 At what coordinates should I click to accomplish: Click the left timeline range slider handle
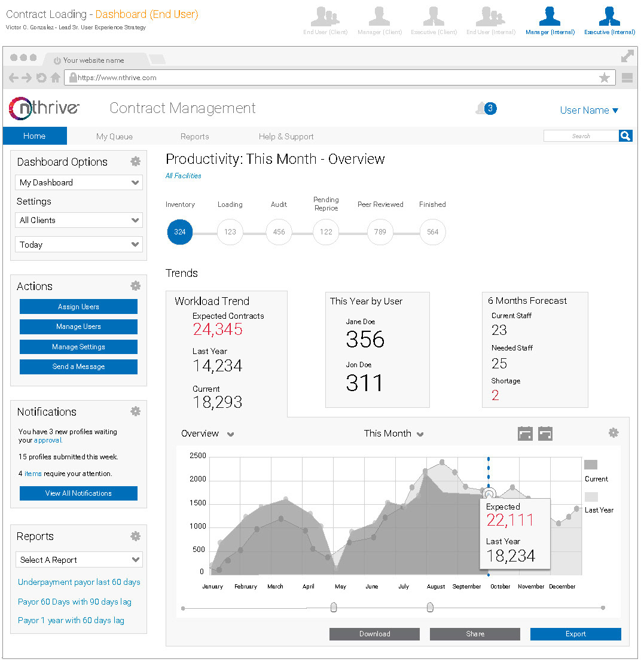pos(334,608)
